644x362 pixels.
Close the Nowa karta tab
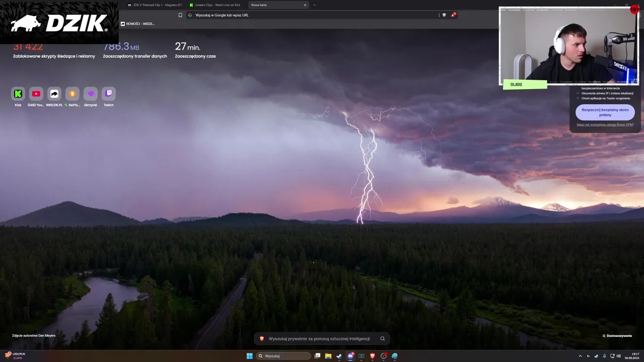pyautogui.click(x=305, y=5)
